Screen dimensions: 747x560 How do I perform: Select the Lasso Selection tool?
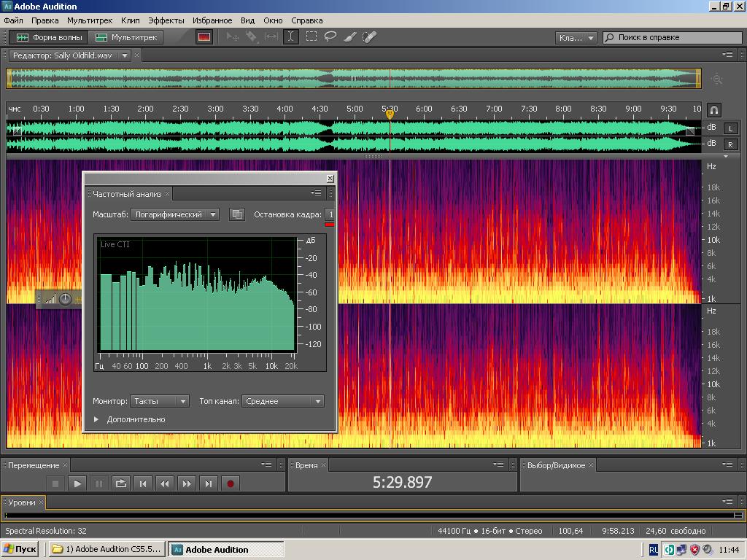(x=330, y=36)
